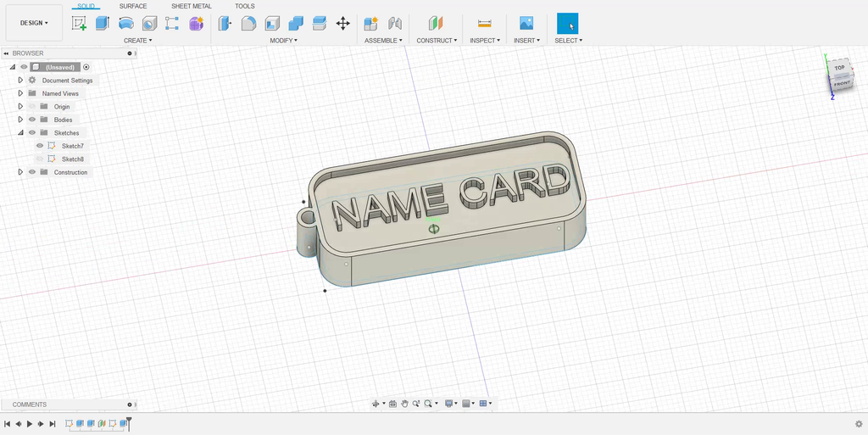The image size is (868, 435).
Task: Expand the Document Settings node
Action: 20,81
